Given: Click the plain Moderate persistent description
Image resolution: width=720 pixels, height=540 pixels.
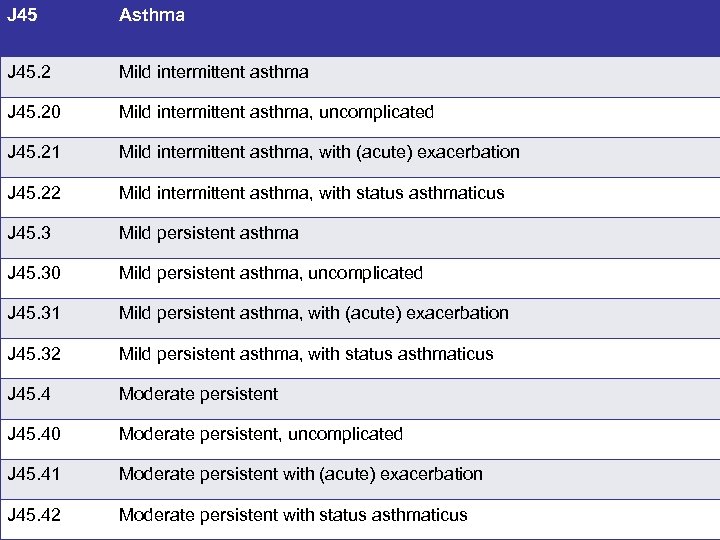Looking at the screenshot, I should (x=198, y=394).
